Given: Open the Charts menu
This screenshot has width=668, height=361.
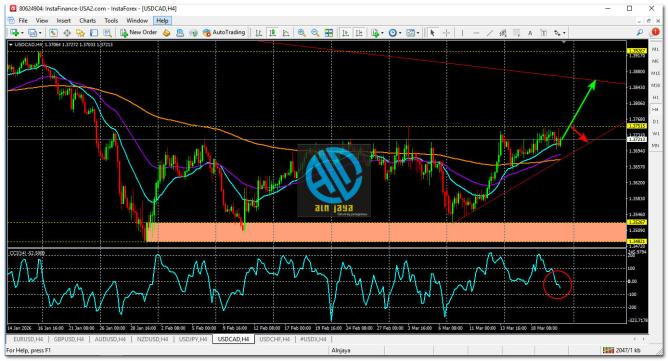Looking at the screenshot, I should tap(87, 20).
